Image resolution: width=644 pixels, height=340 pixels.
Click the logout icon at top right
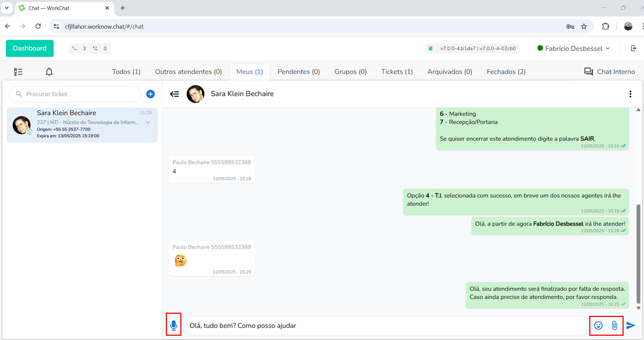point(633,48)
